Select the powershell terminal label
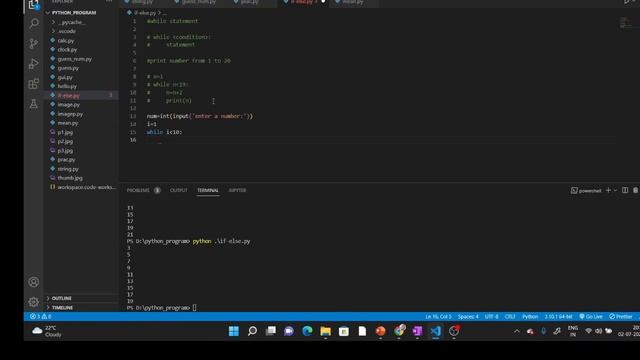 click(x=586, y=191)
